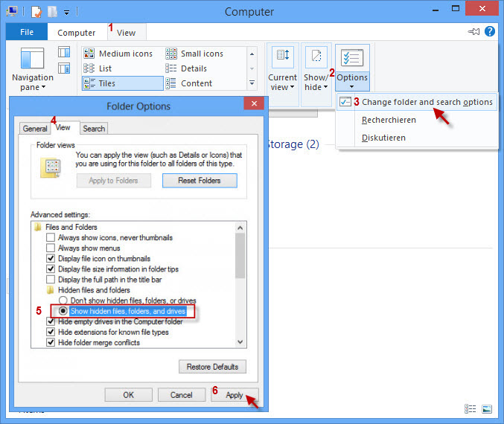Switch to Search tab in Folder Options
This screenshot has height=424, width=504.
[x=94, y=129]
